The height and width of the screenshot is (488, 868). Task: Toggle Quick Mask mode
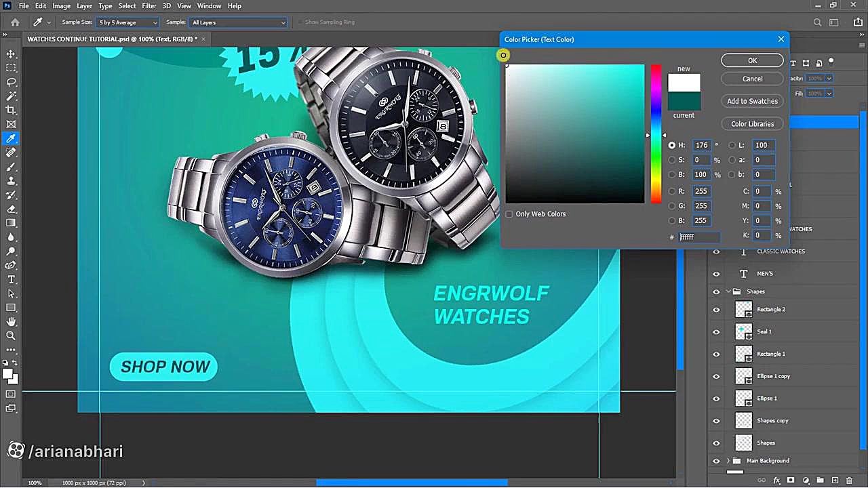[x=11, y=394]
